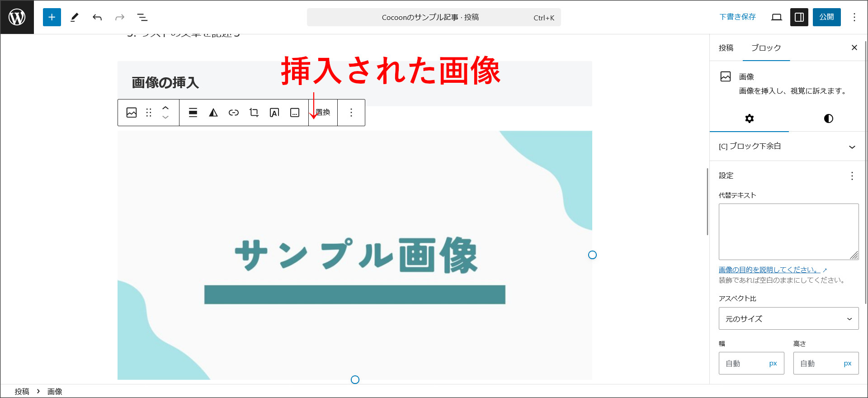Move block down with the down chevron
Viewport: 868px width, 398px height.
point(165,117)
